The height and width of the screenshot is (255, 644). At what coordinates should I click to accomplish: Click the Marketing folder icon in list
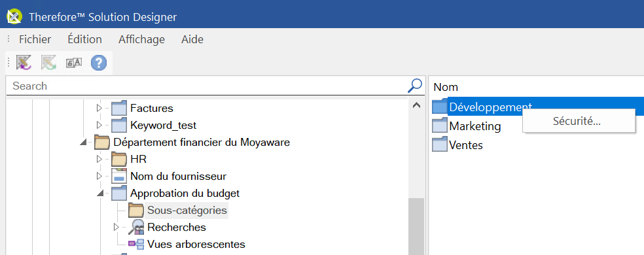(x=440, y=126)
